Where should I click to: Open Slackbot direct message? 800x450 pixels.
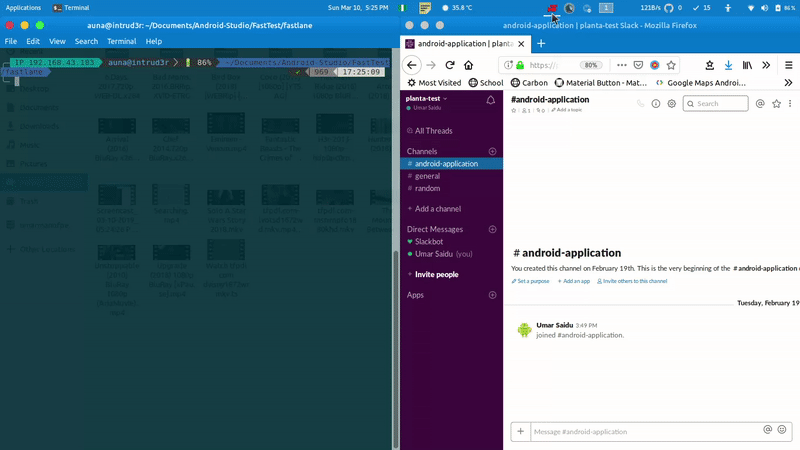click(429, 241)
